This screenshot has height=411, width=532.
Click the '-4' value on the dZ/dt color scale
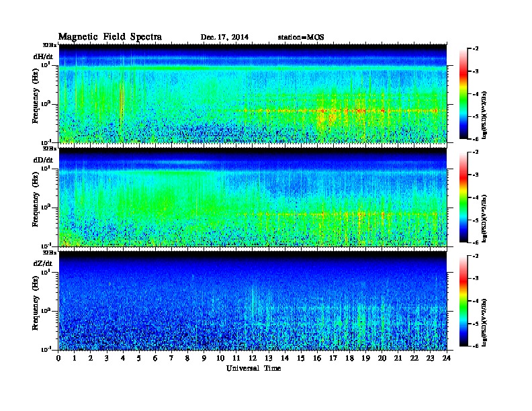[476, 301]
